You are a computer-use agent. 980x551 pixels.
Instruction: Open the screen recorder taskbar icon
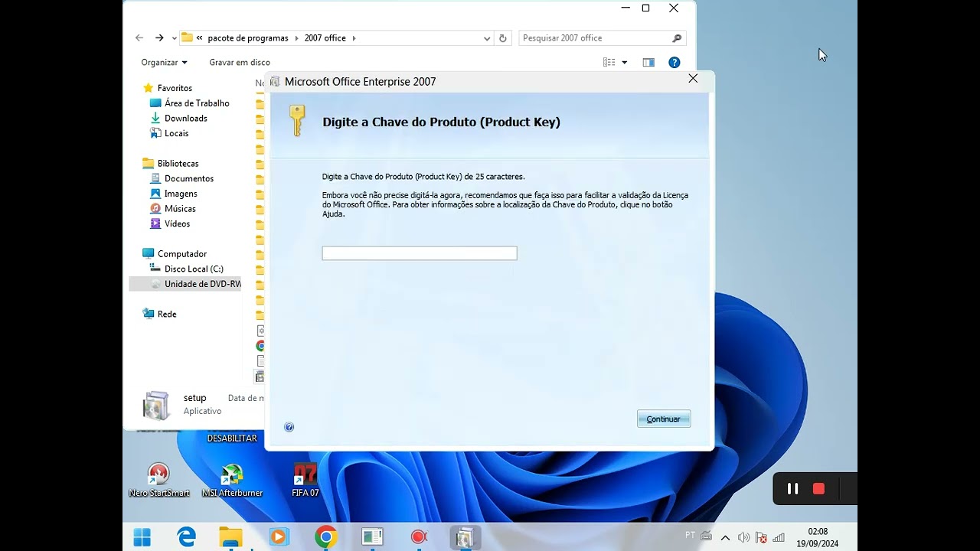coord(418,537)
